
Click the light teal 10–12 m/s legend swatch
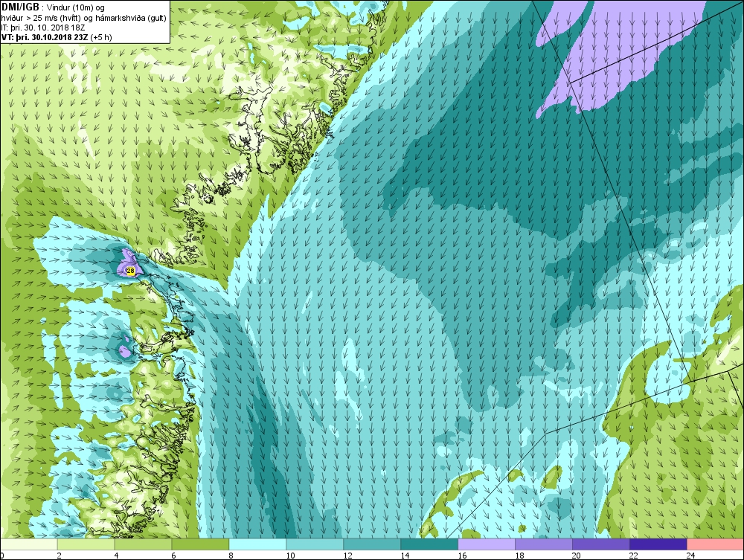pos(315,544)
